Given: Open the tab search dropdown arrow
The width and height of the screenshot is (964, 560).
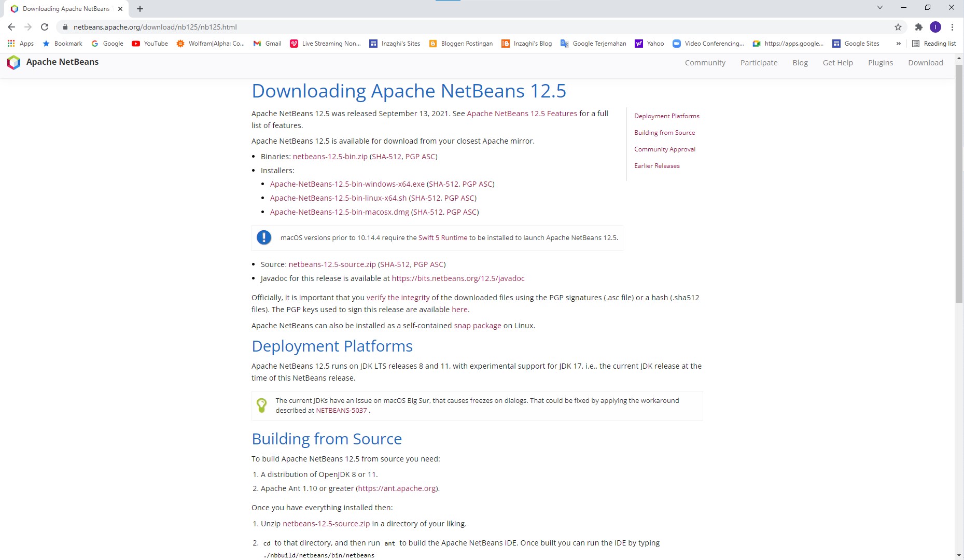Looking at the screenshot, I should pos(879,7).
